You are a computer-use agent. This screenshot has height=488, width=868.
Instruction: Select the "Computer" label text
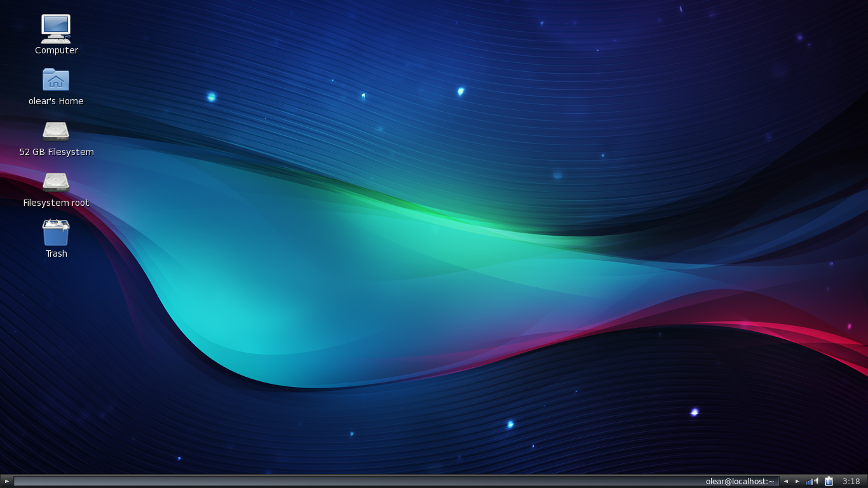point(57,50)
